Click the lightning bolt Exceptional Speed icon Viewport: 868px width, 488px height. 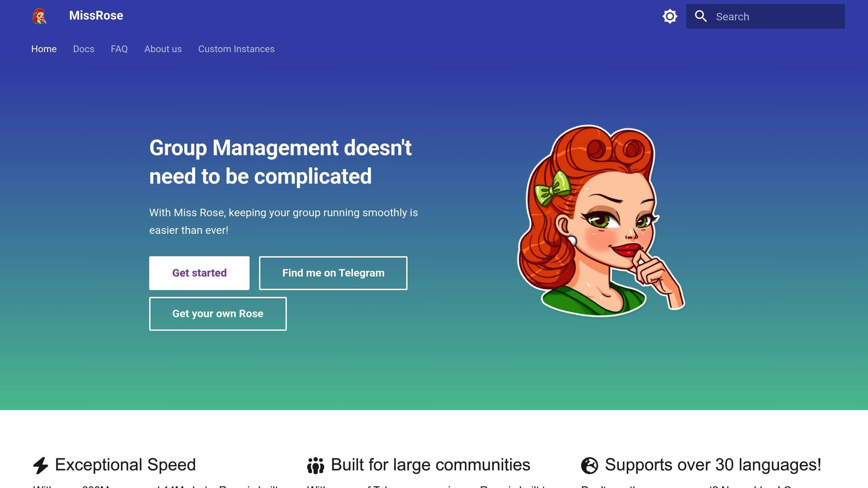click(x=41, y=466)
